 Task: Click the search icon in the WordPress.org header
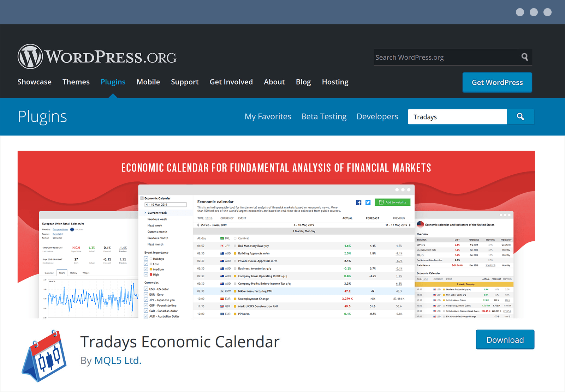point(525,57)
